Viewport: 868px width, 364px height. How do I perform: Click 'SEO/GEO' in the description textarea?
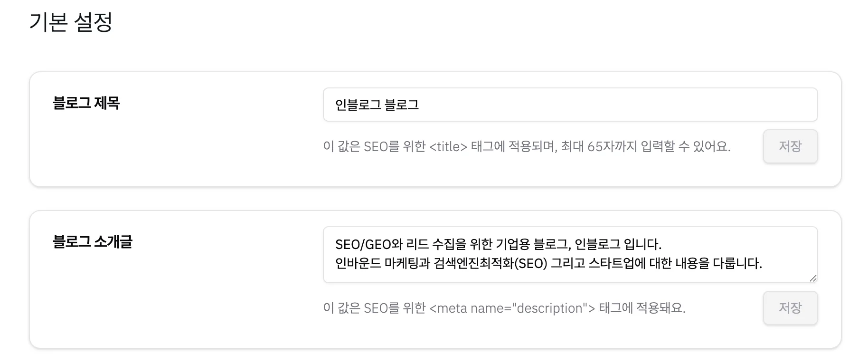click(363, 244)
